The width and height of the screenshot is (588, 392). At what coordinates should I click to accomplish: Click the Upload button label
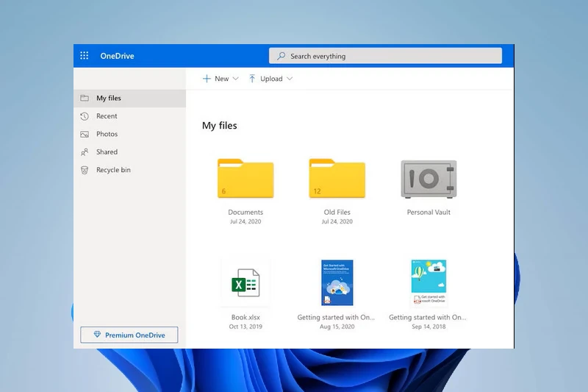coord(271,79)
